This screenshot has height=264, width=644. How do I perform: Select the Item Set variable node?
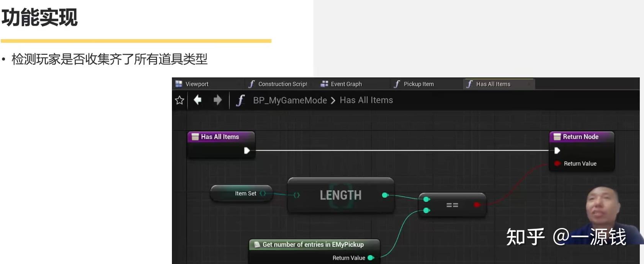(x=242, y=193)
